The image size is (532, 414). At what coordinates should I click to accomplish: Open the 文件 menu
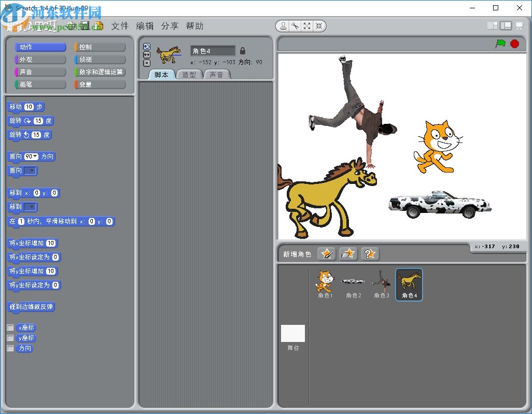click(120, 26)
